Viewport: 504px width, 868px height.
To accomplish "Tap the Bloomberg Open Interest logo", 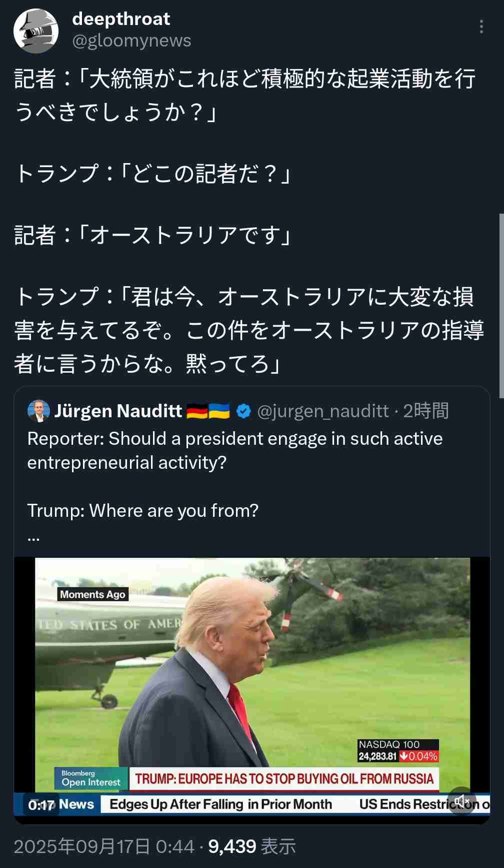I will click(x=91, y=778).
